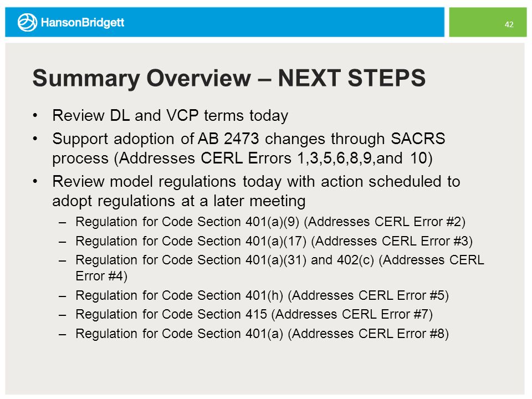Click the blue header banner
Viewport: 532px width, 399px height.
224,22
